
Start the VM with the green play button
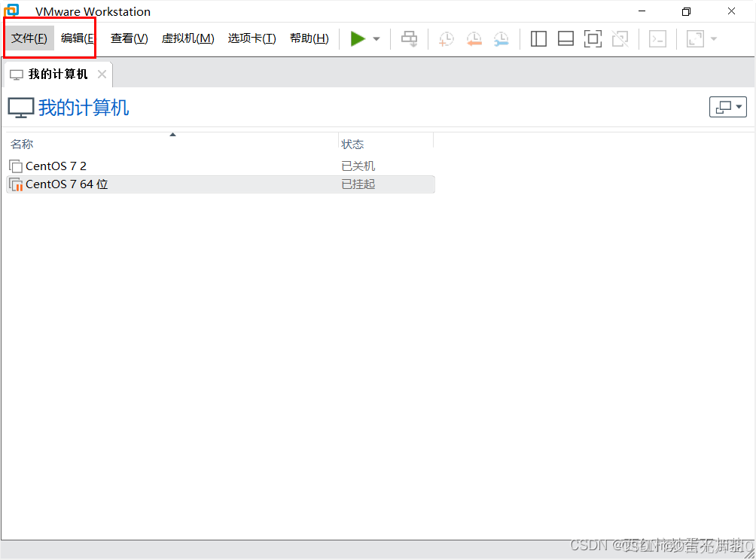tap(358, 38)
